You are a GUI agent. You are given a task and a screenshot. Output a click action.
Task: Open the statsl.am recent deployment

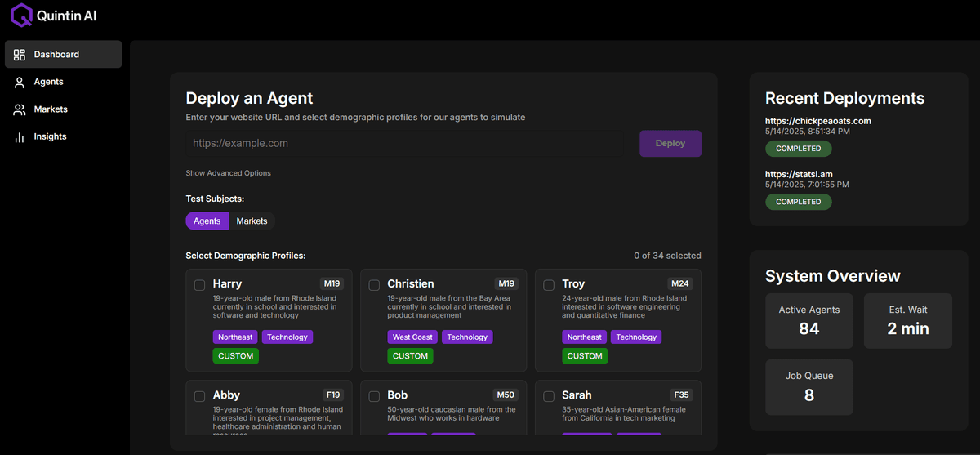coord(798,174)
